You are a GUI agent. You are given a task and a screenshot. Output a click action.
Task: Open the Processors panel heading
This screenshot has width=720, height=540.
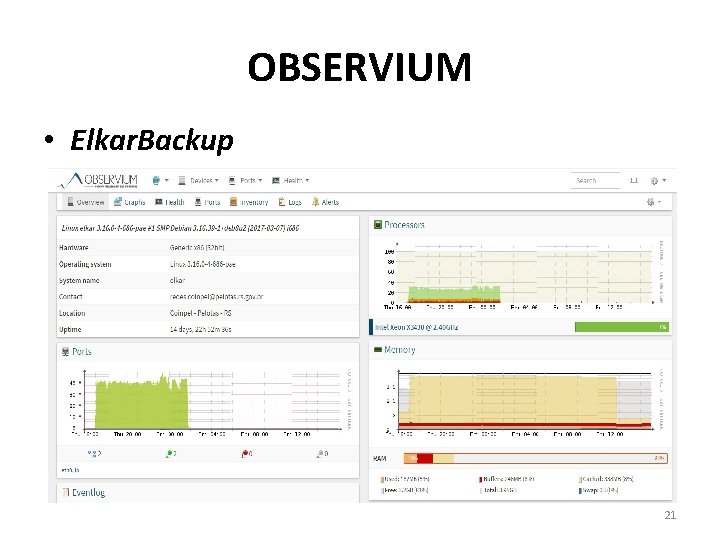[x=404, y=225]
